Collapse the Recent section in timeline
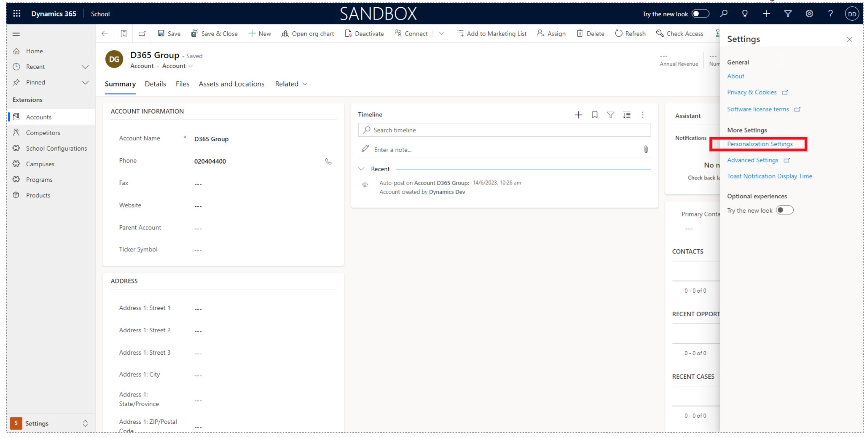 (x=361, y=169)
